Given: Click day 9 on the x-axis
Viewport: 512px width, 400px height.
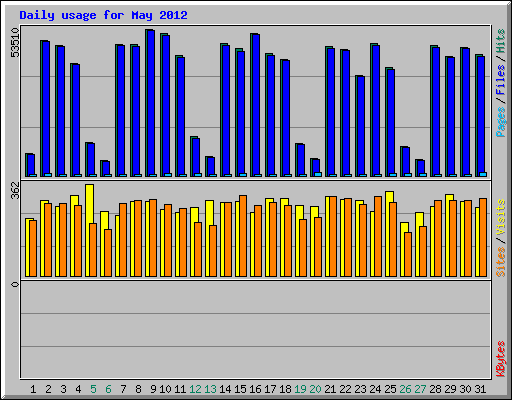Looking at the screenshot, I should tap(153, 389).
